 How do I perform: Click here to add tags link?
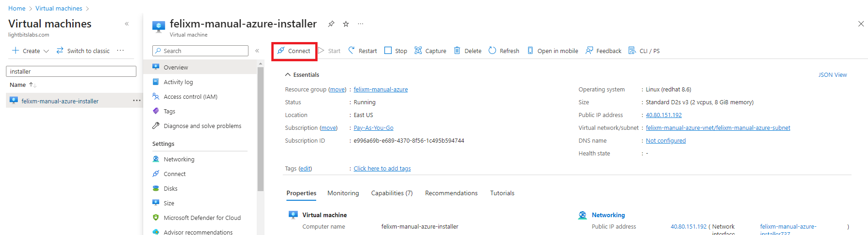click(382, 168)
